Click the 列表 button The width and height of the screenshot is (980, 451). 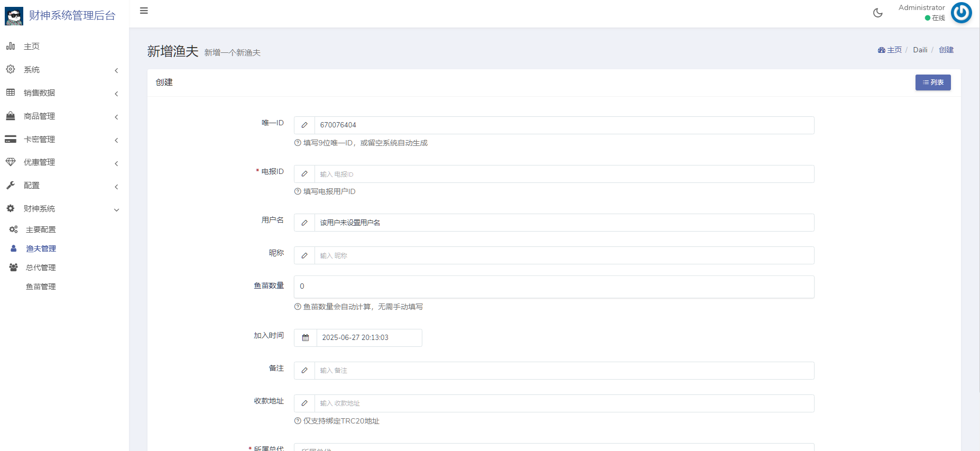click(933, 82)
